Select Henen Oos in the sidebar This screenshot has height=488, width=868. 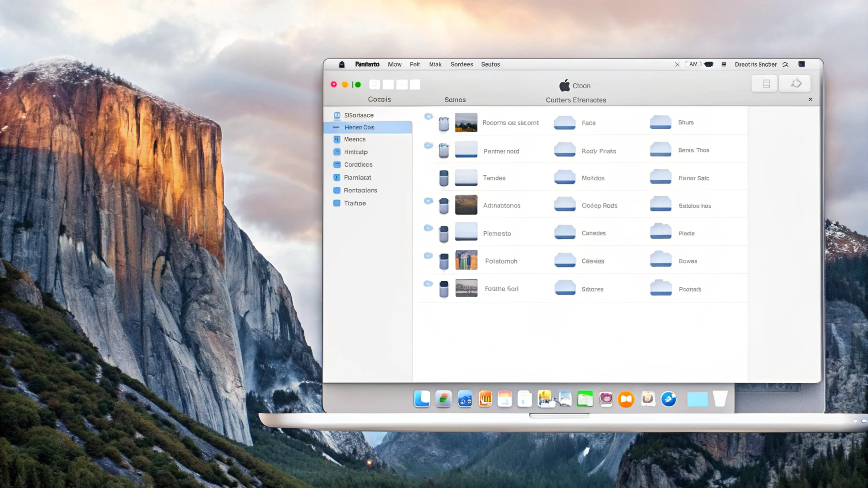coord(359,127)
